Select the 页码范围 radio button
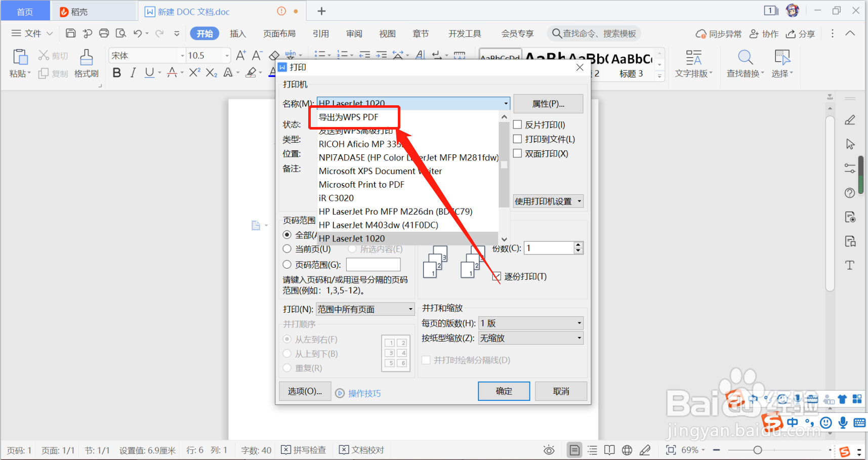Image resolution: width=868 pixels, height=460 pixels. [x=287, y=264]
